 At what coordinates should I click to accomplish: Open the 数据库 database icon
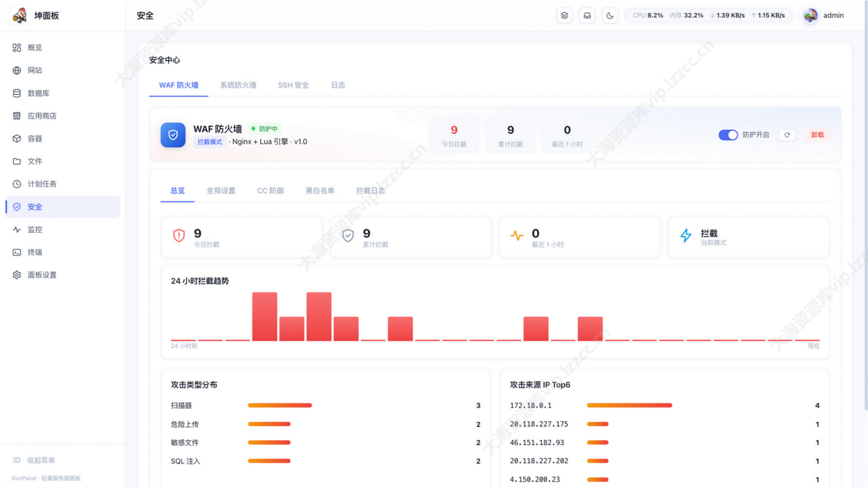(x=17, y=93)
